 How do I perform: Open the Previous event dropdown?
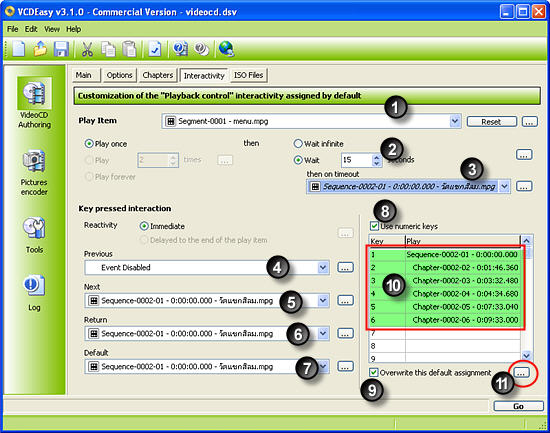tap(323, 268)
